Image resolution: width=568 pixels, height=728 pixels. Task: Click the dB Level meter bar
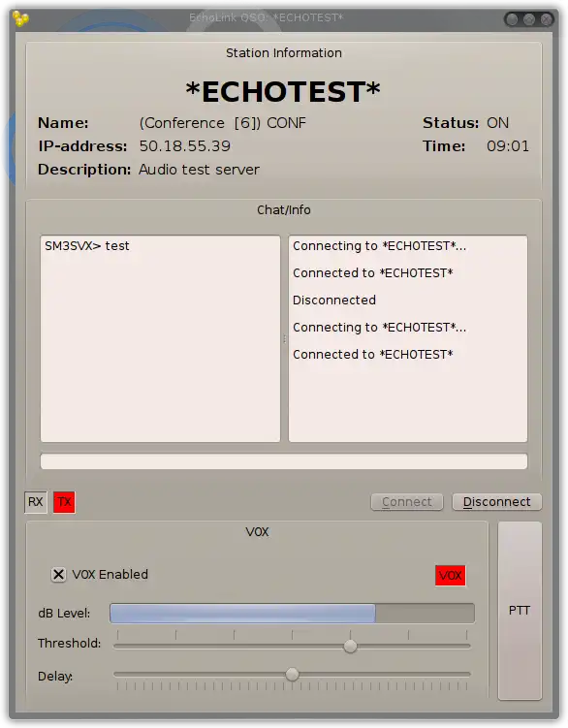292,614
